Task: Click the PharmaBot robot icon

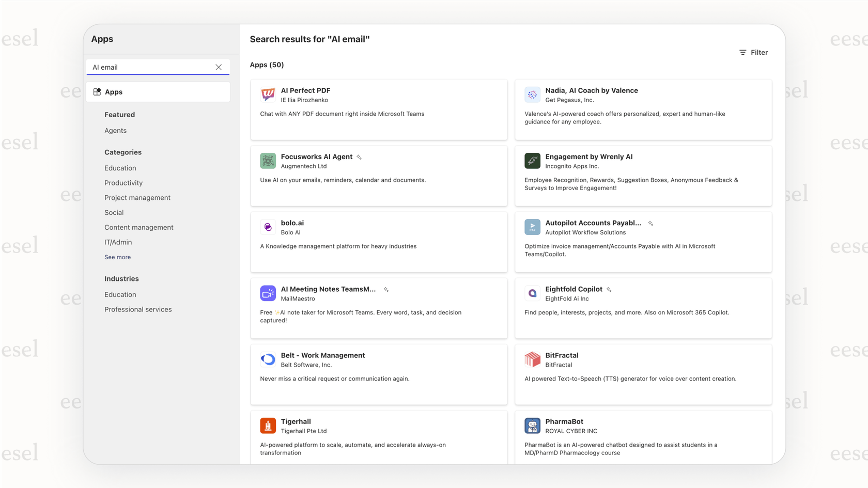Action: click(532, 425)
